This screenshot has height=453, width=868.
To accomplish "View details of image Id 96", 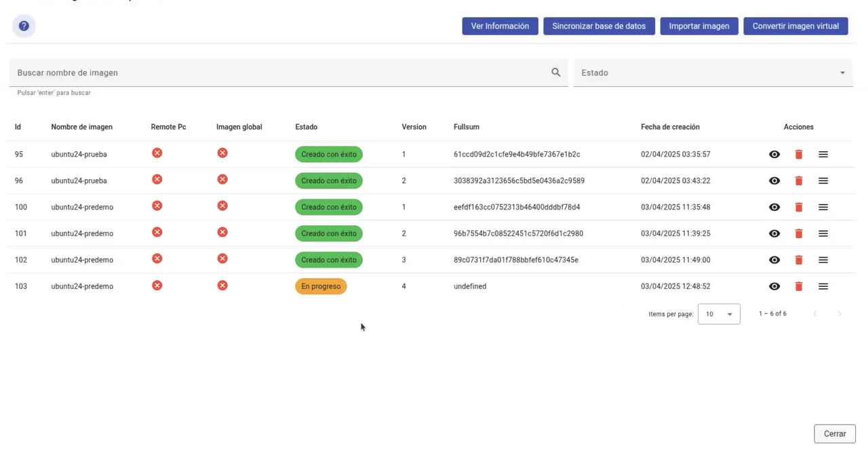I will point(774,181).
